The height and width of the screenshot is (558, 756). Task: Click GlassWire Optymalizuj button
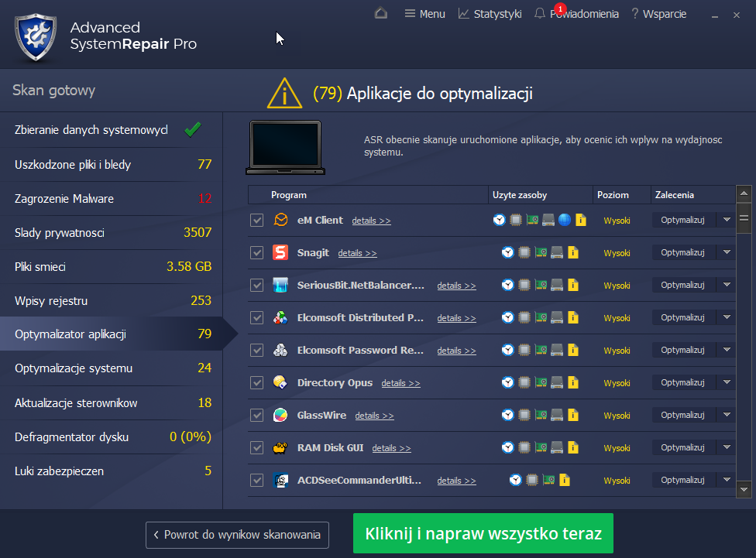tap(683, 415)
